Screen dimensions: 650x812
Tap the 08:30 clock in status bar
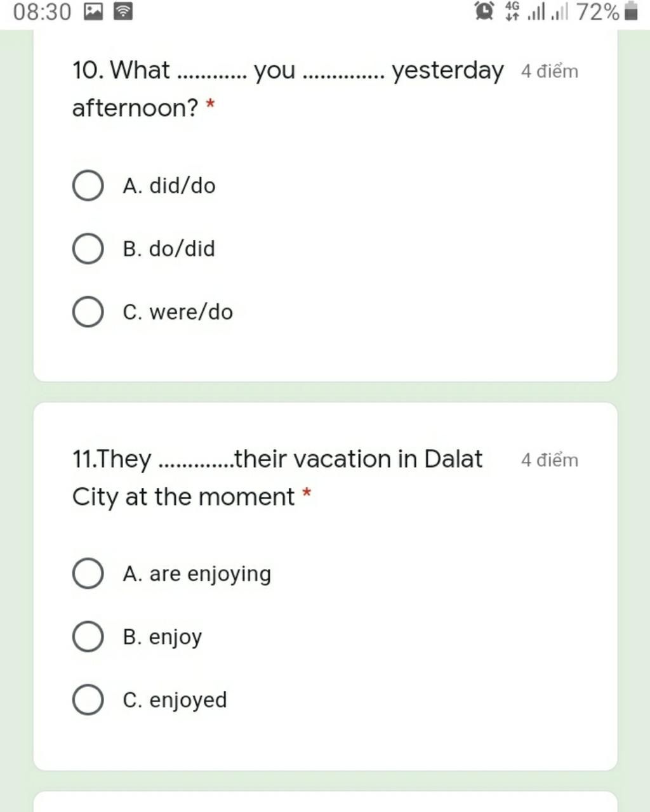pos(42,11)
